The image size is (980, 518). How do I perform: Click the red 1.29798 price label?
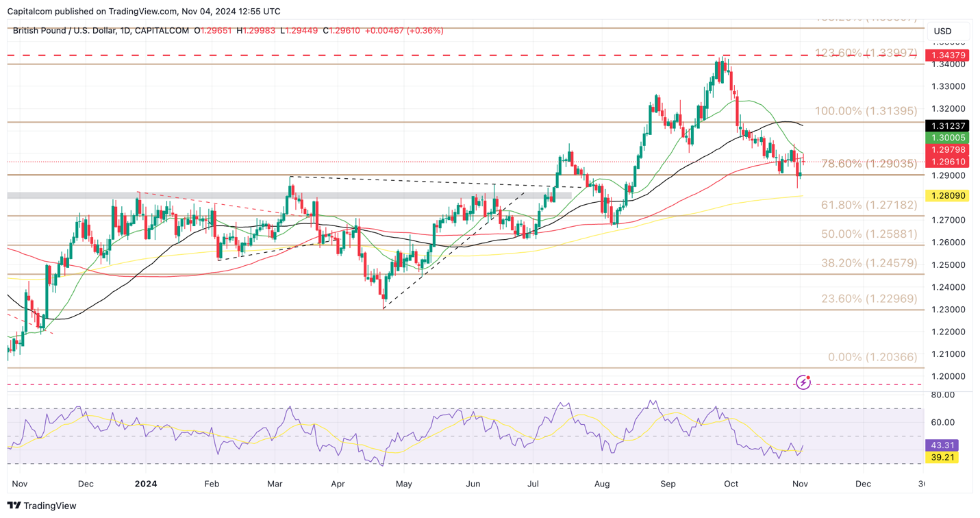(946, 150)
